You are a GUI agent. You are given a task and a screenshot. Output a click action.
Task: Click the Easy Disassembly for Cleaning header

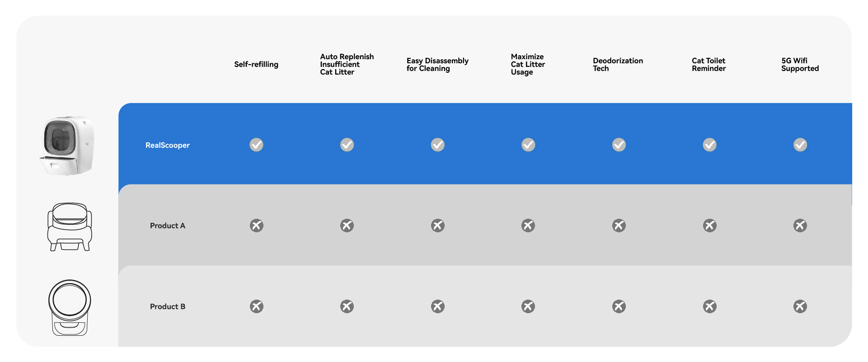(x=437, y=64)
